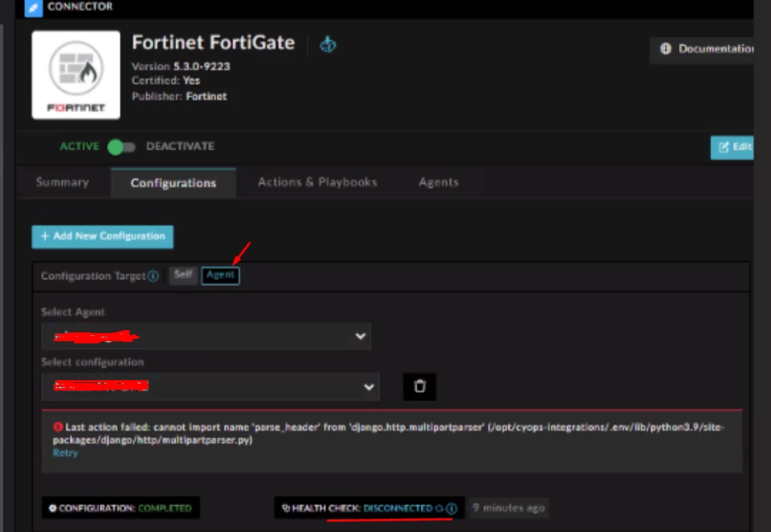Click the Fortinet FortiGate title

coord(214,42)
